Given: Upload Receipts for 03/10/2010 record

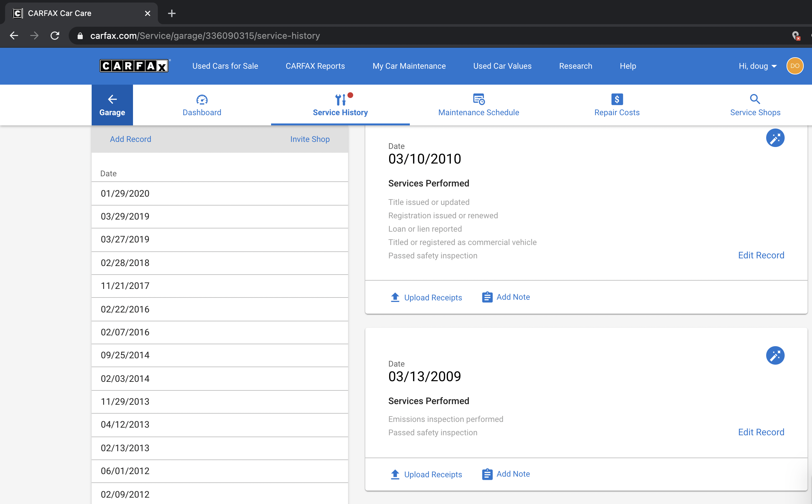Looking at the screenshot, I should click(426, 297).
